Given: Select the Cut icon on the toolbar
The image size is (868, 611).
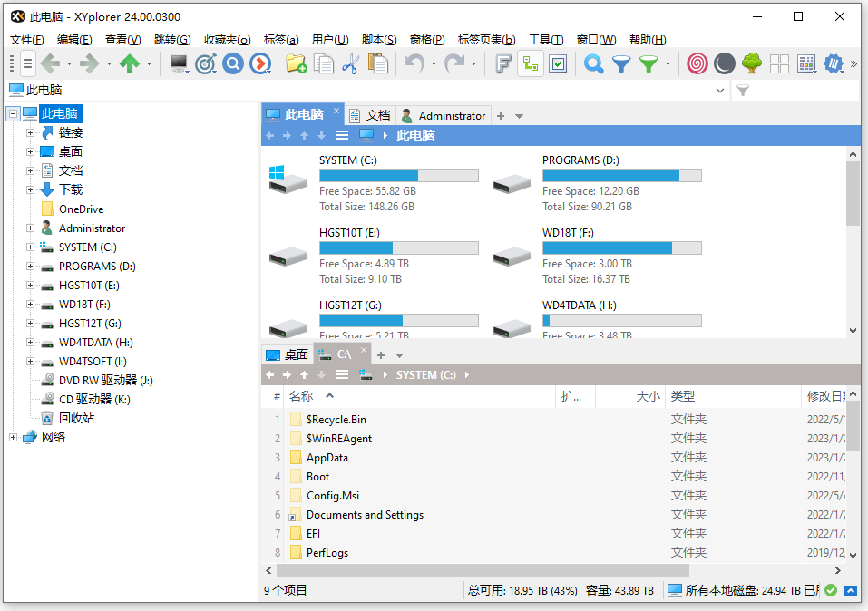Looking at the screenshot, I should coord(350,63).
